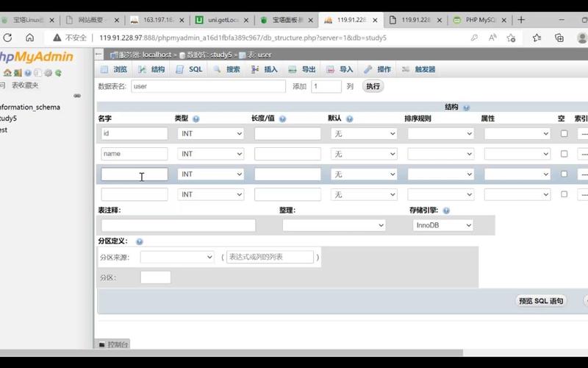Open the 控制台 console bar
Viewport: 588px width, 368px height.
[x=114, y=344]
